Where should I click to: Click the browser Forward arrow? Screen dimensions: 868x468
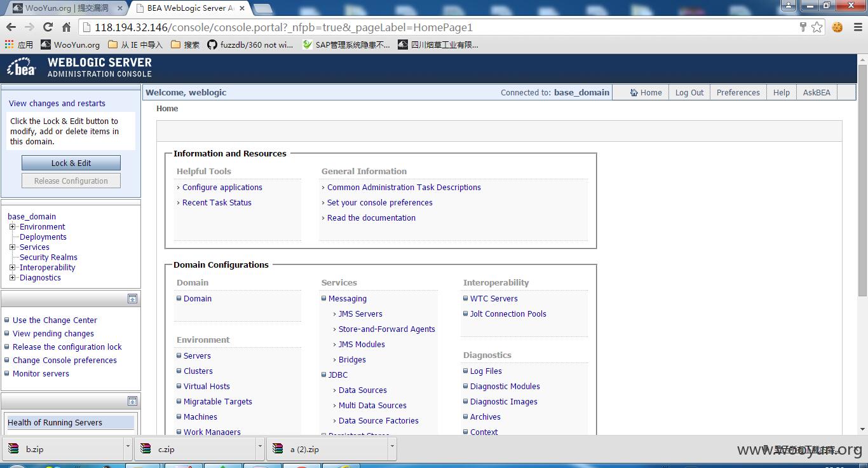point(29,27)
